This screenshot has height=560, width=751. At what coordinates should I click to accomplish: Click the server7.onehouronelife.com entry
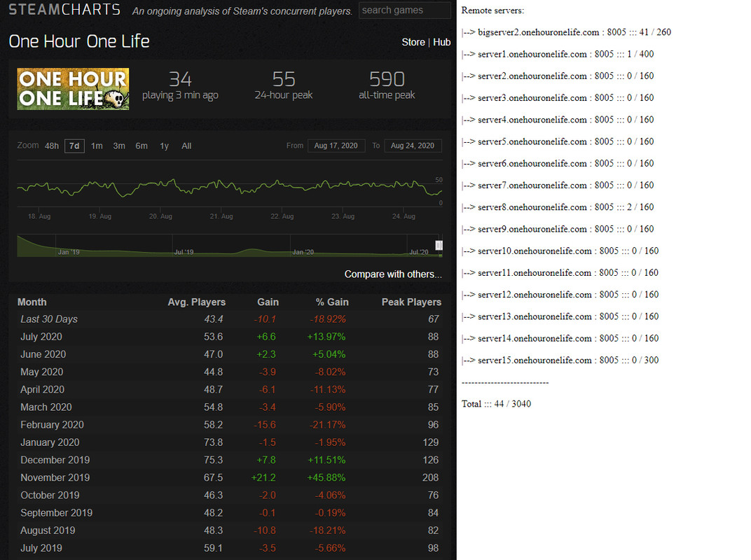coord(558,185)
